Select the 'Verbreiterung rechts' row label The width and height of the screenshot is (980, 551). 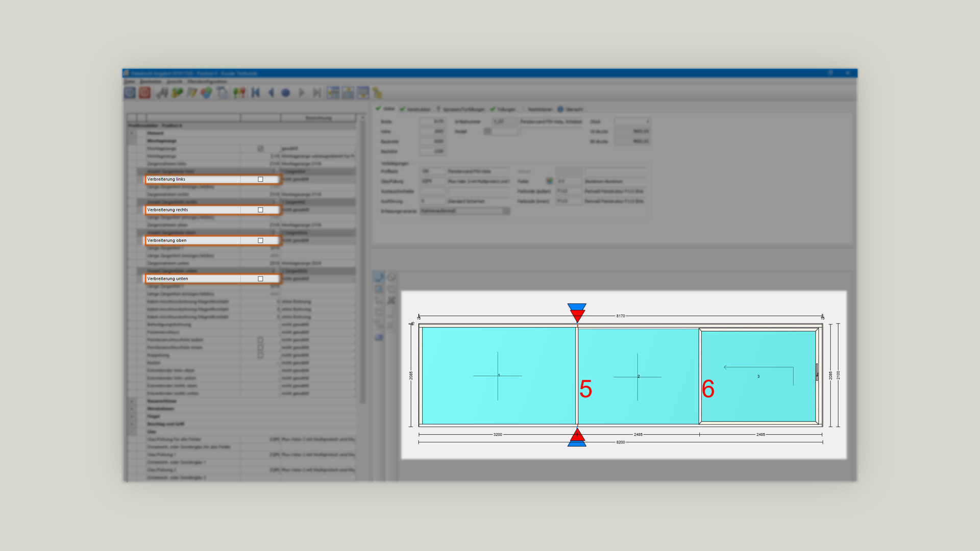168,210
